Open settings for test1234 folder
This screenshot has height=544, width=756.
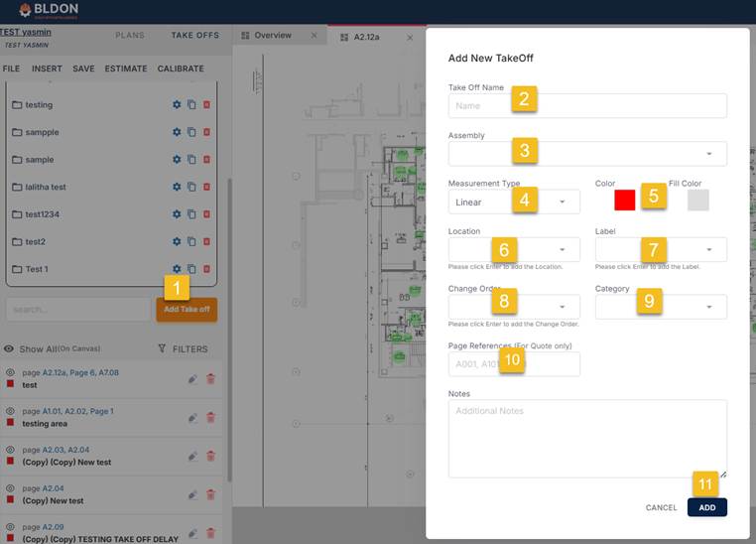[x=177, y=213]
